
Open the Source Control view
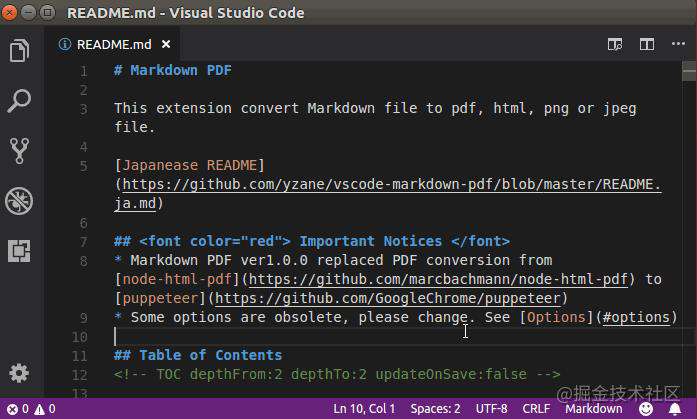[19, 151]
